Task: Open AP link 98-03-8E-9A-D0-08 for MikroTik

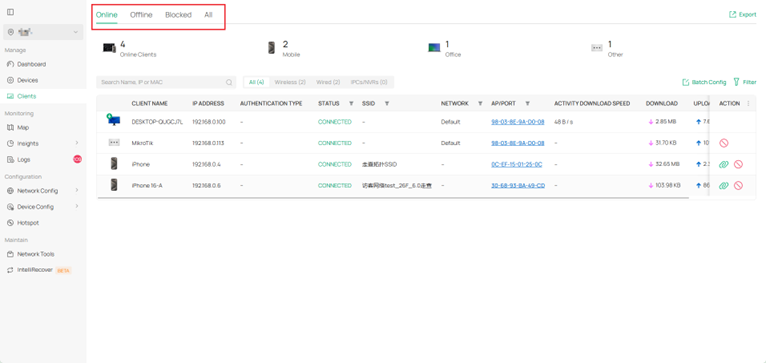Action: tap(518, 143)
